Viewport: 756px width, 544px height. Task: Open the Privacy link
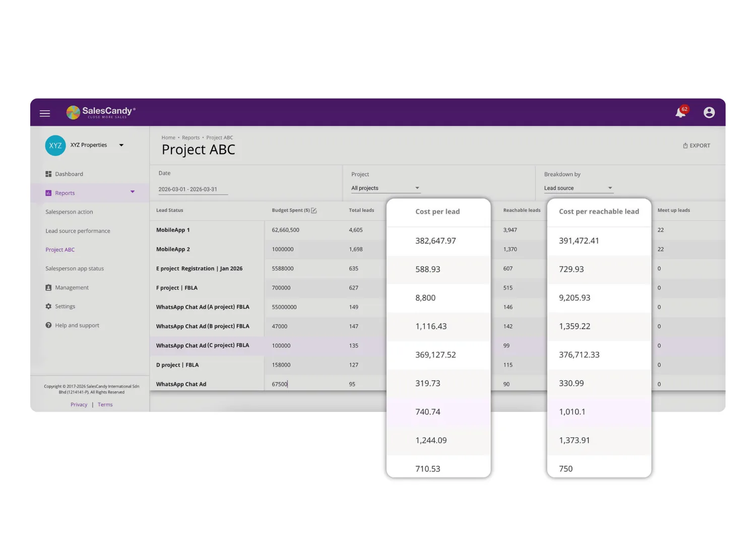point(79,404)
